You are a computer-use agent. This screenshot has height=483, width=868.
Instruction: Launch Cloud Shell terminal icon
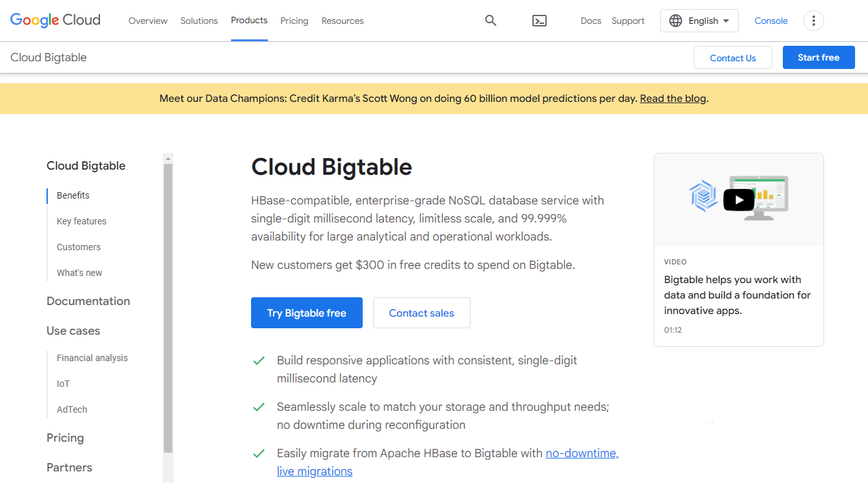coord(540,21)
